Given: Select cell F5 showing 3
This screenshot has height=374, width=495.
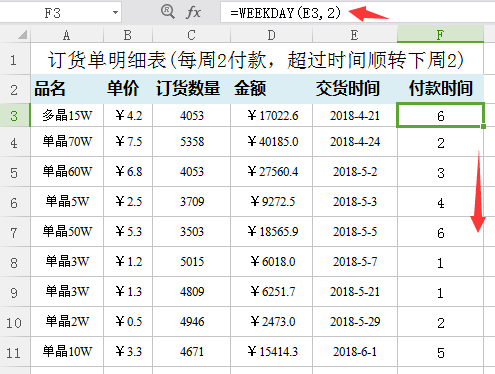Looking at the screenshot, I should tap(440, 172).
